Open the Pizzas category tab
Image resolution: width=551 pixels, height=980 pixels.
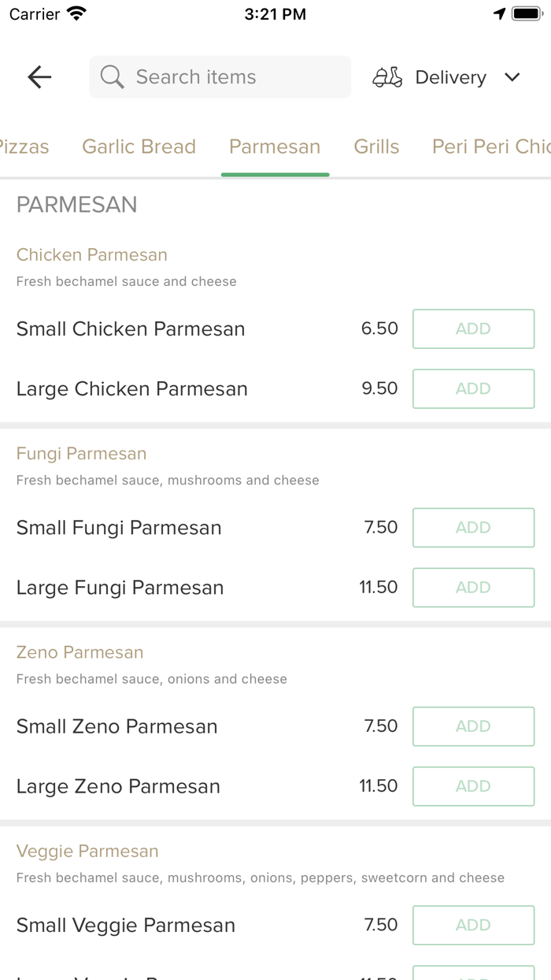pos(24,147)
